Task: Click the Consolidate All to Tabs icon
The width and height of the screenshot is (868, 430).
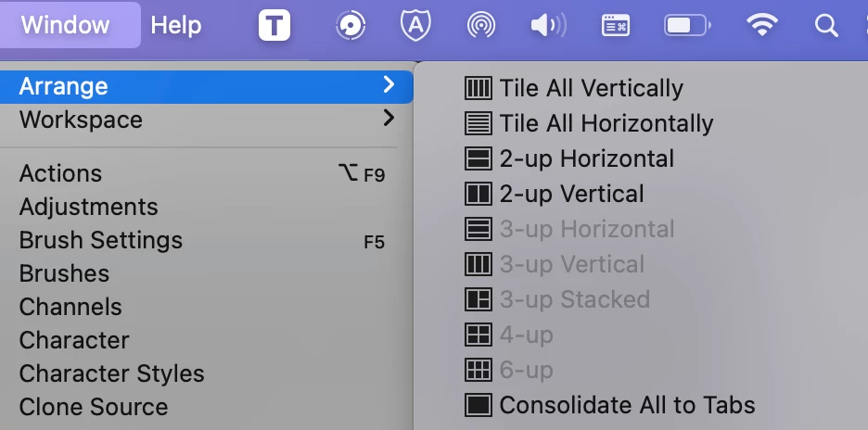Action: tap(478, 405)
